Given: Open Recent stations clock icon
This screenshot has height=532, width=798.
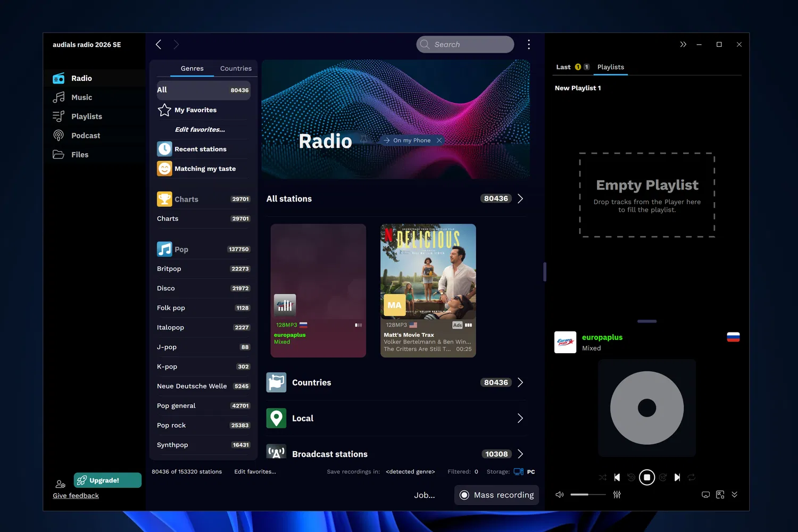Looking at the screenshot, I should click(x=164, y=149).
